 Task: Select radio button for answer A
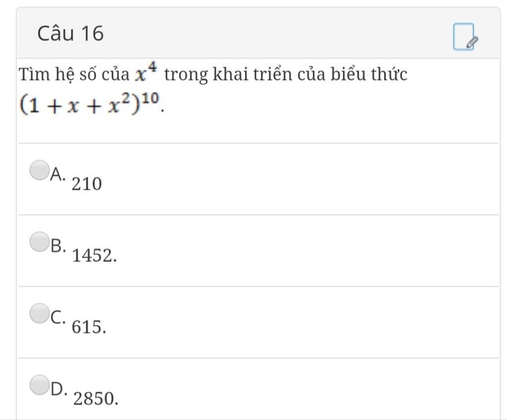pos(40,170)
